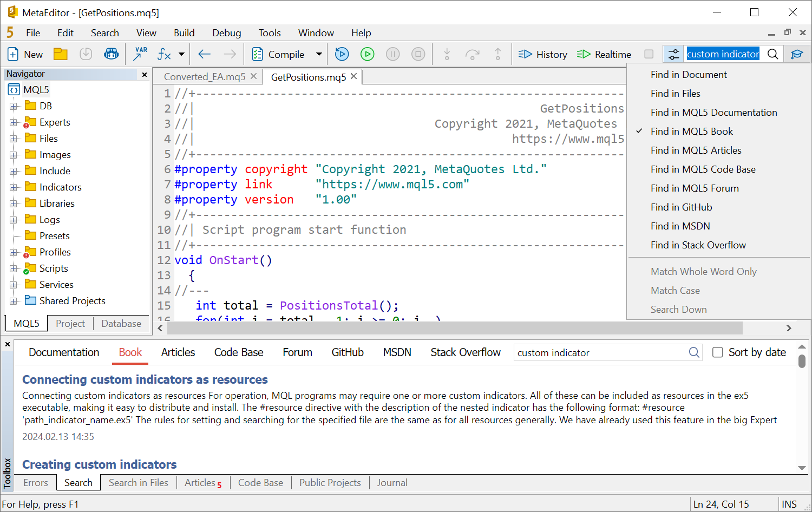The width and height of the screenshot is (812, 512).
Task: Switch to the Converted_EA.mq5 tab
Action: click(205, 77)
